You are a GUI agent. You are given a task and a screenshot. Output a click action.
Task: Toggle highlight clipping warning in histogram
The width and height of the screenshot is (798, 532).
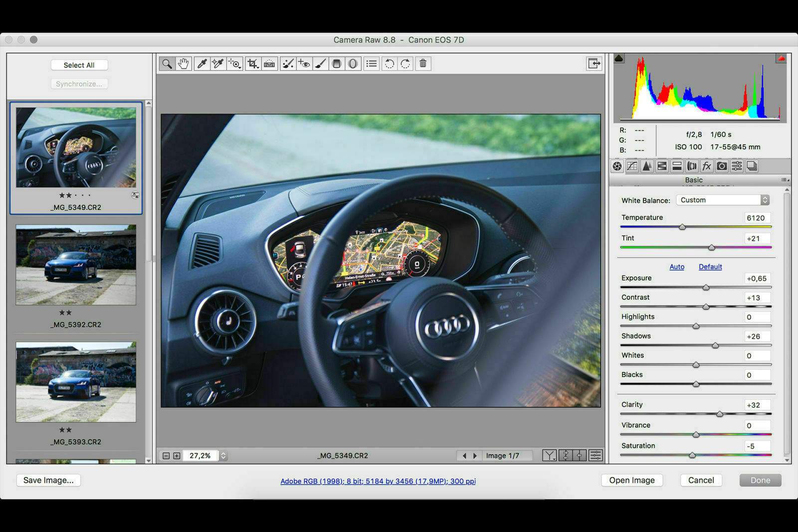point(781,58)
